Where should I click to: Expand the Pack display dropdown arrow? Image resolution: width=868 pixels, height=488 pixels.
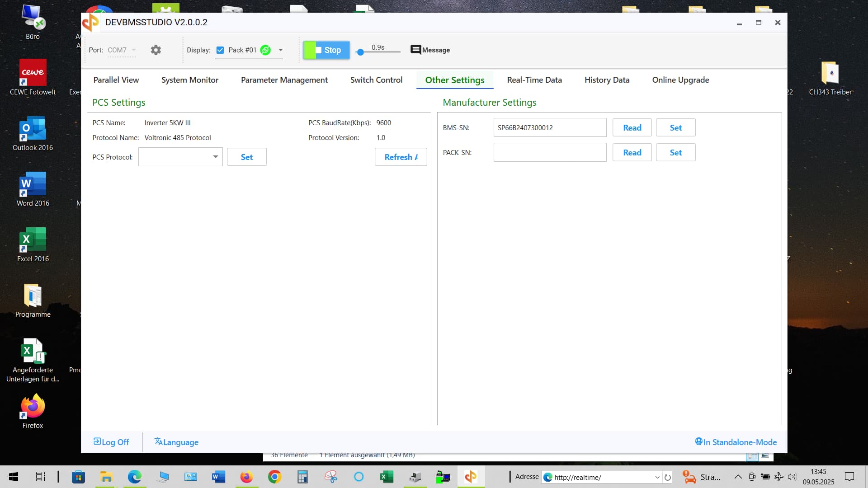(281, 50)
